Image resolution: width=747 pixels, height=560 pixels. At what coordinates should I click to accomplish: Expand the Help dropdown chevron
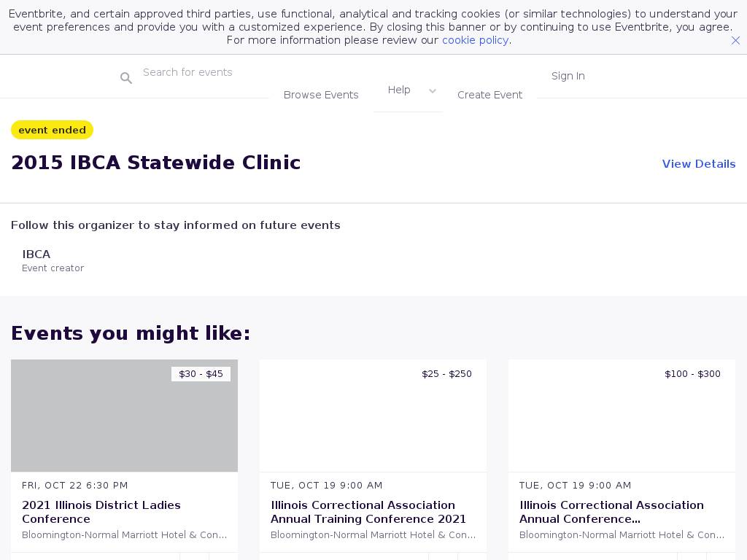point(433,91)
